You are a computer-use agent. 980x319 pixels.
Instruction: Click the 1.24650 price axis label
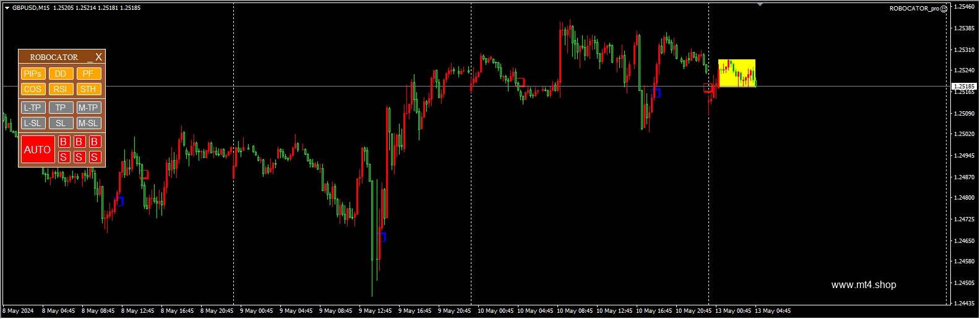(x=965, y=241)
